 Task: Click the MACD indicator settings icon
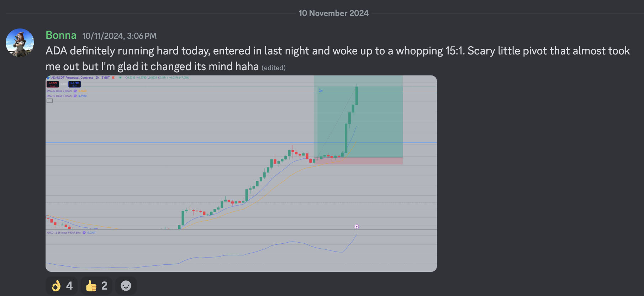coord(84,233)
